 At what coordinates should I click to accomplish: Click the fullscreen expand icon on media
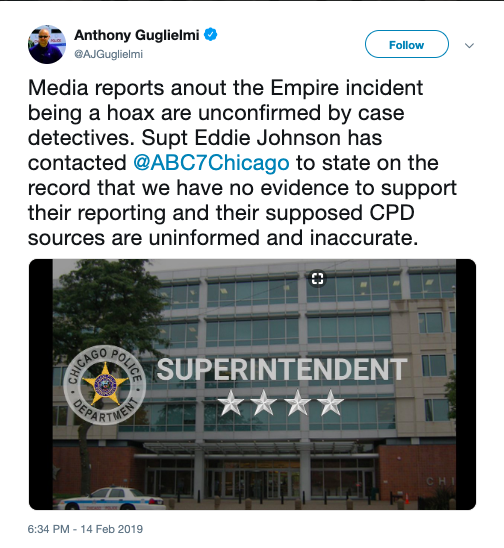coord(317,279)
